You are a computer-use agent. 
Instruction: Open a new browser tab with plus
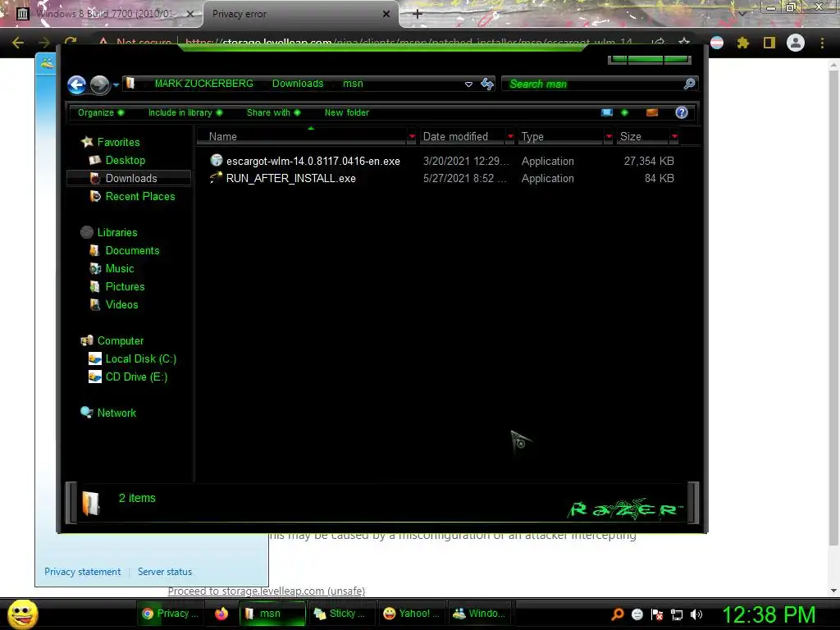pyautogui.click(x=418, y=14)
